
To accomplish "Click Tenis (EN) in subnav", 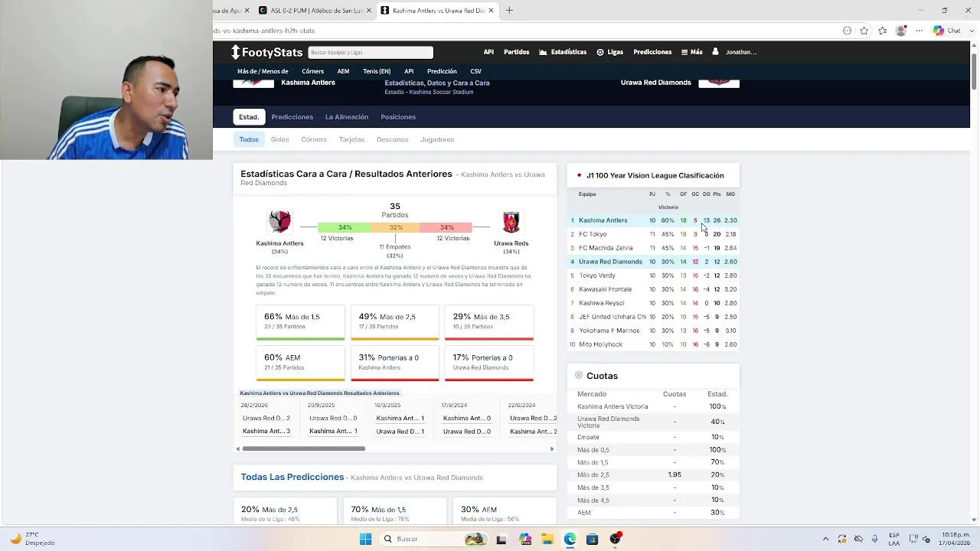I will click(377, 71).
